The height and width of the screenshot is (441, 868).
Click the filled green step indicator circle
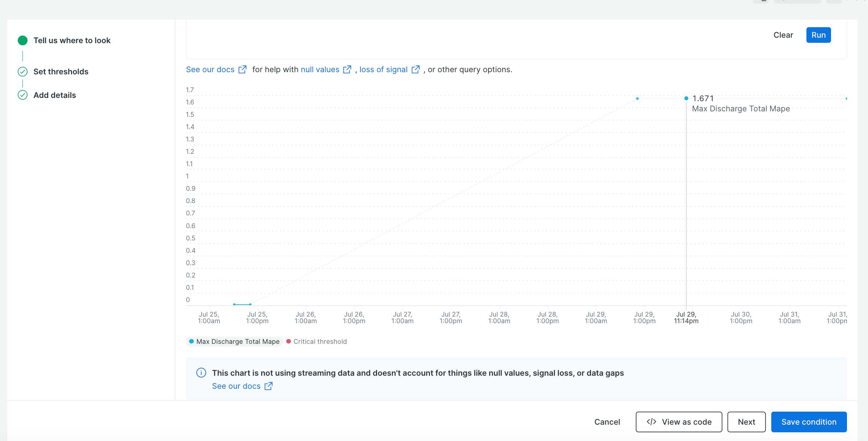pyautogui.click(x=22, y=40)
